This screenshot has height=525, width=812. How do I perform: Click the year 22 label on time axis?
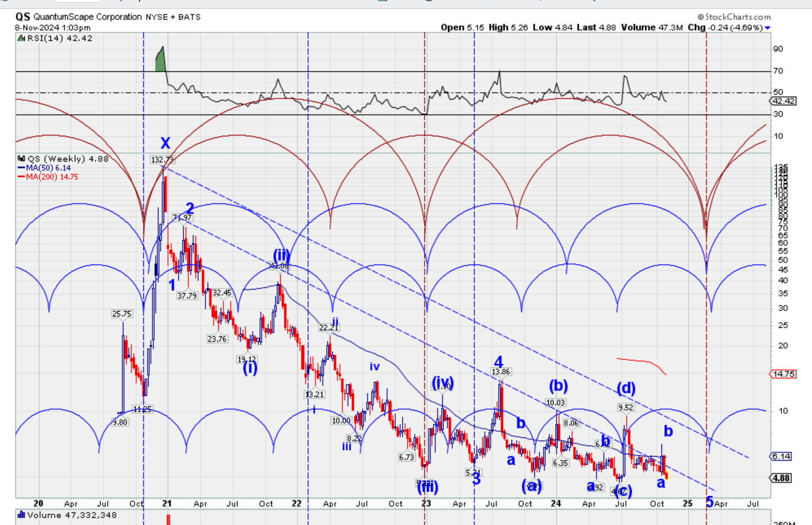coord(297,504)
